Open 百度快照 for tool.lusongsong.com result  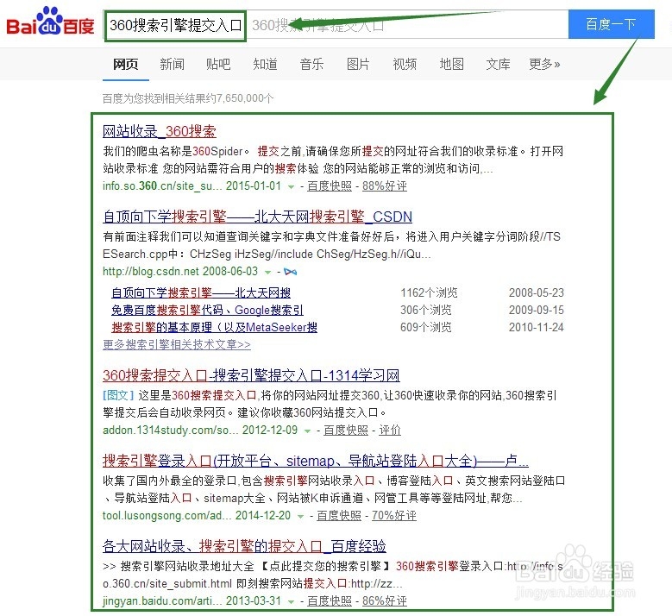click(338, 516)
